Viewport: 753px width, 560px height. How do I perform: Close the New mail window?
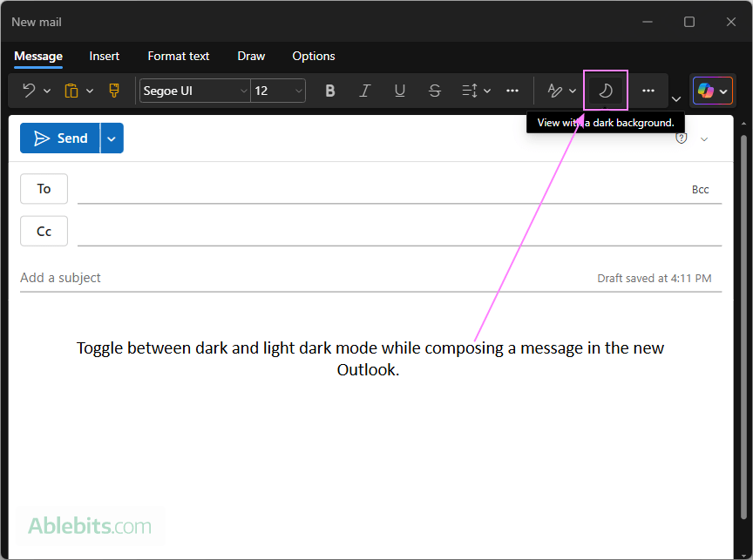[x=731, y=22]
